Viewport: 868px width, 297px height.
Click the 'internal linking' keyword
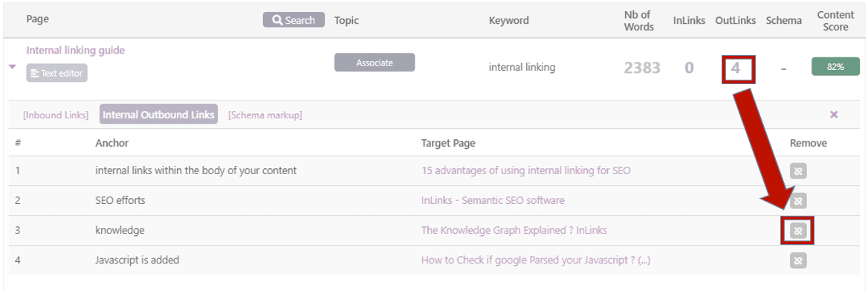click(522, 68)
